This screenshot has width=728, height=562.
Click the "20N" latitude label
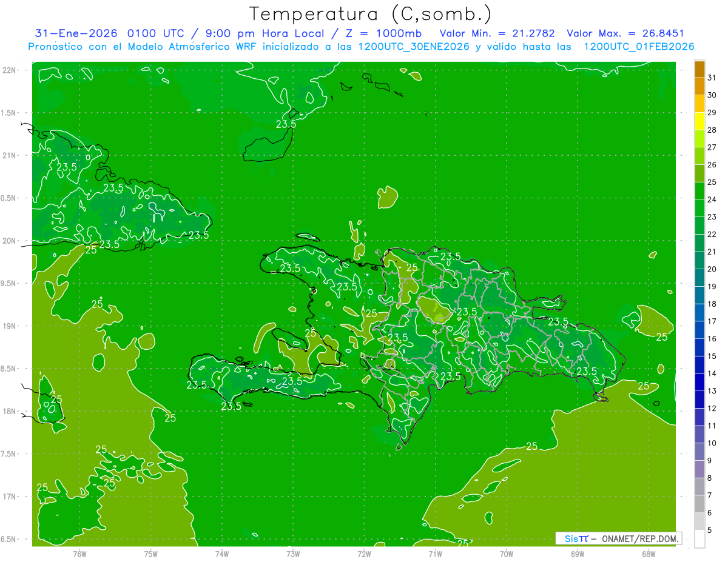point(9,241)
